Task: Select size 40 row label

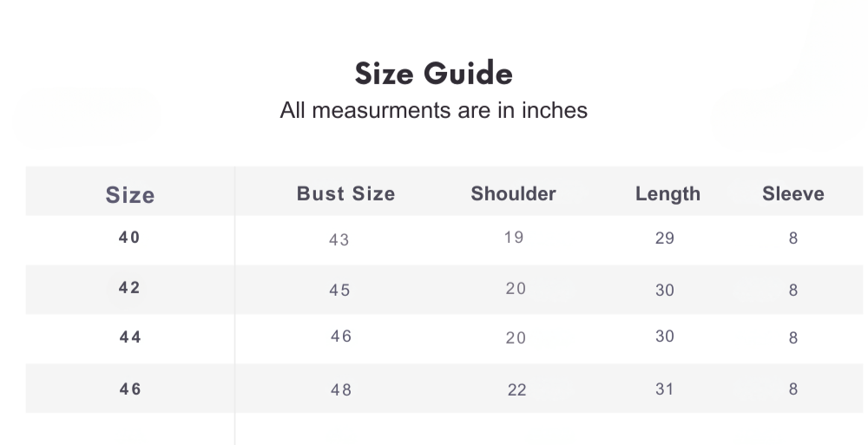Action: [129, 238]
